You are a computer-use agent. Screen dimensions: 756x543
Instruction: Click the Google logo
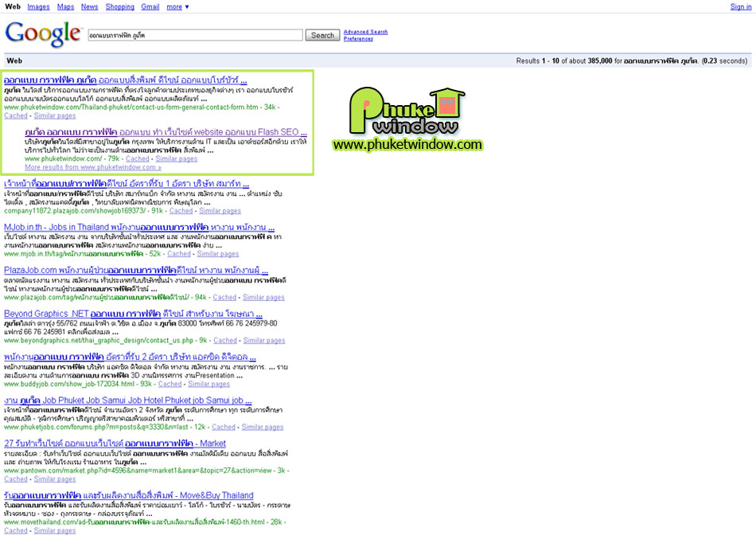click(x=44, y=33)
